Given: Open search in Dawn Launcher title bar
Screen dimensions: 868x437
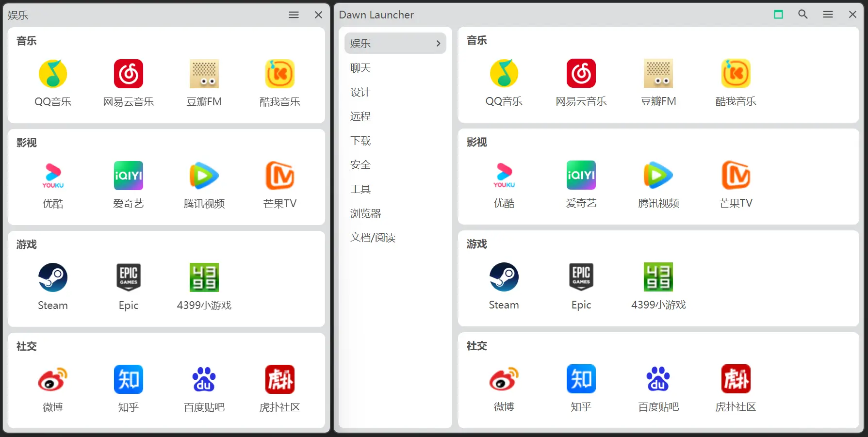Looking at the screenshot, I should 803,15.
